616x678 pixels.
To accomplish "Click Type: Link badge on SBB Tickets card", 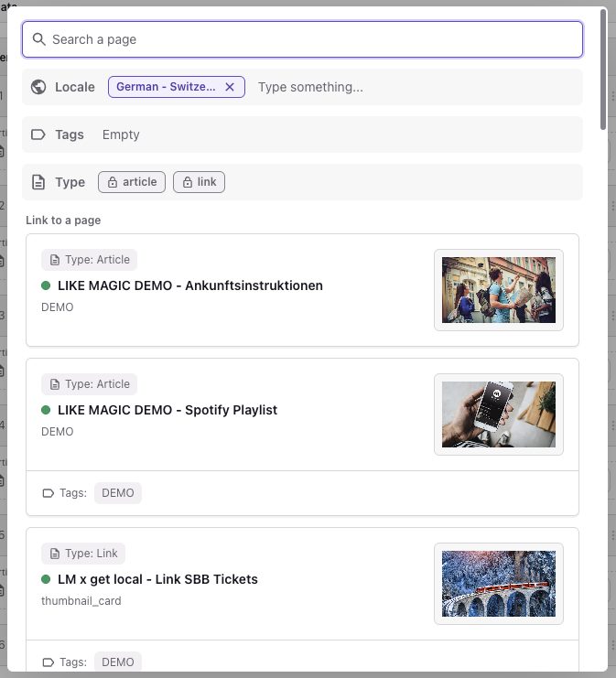I will (83, 554).
